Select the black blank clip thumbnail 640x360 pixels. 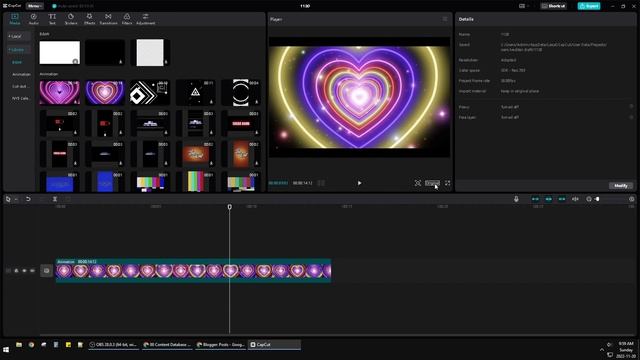coord(105,52)
